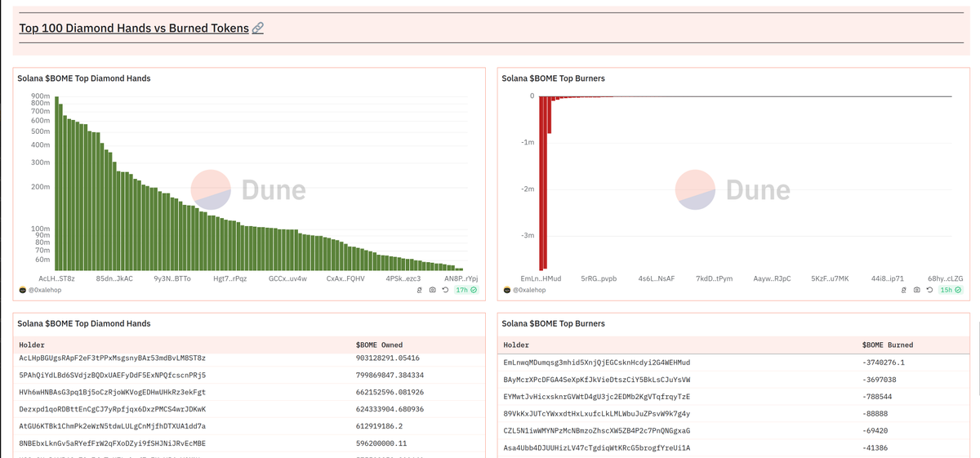Click the x-axis label 4PSk..ezc3
The width and height of the screenshot is (980, 458).
(403, 278)
